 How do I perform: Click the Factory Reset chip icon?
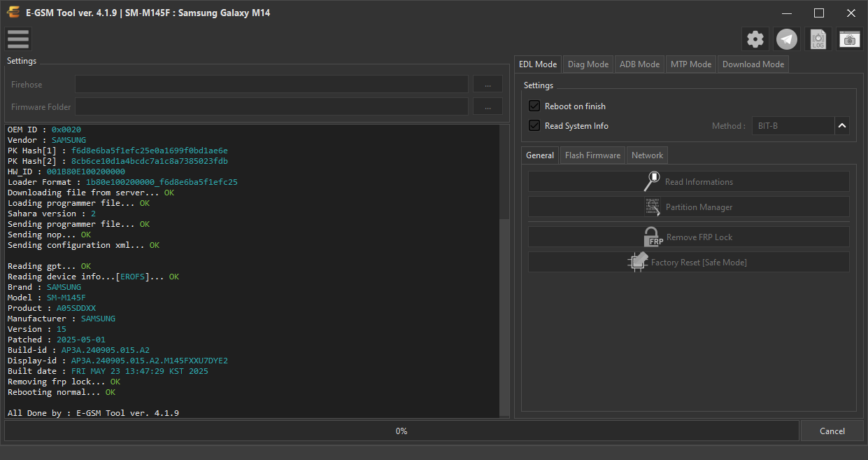(638, 262)
